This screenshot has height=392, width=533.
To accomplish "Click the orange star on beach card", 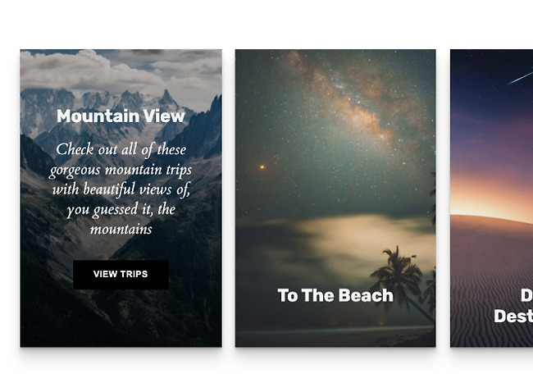I will tap(262, 167).
